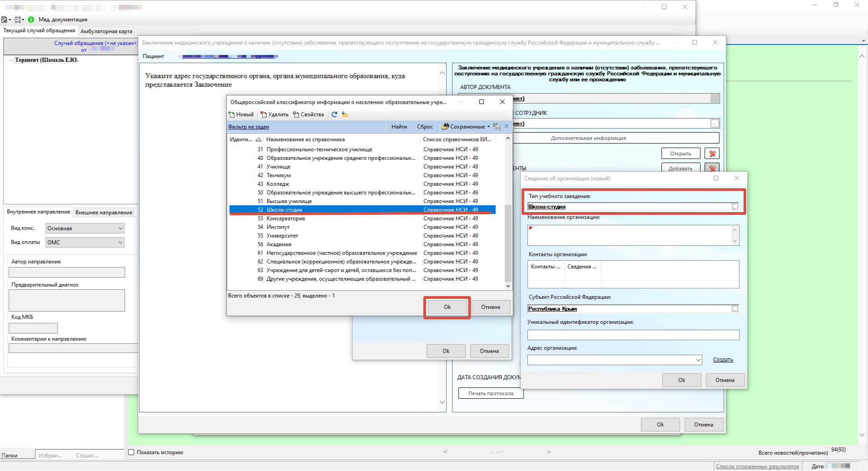Screen dimensions: 868x471
Task: Open the report icon dropdown in main toolbar
Action: [6, 20]
